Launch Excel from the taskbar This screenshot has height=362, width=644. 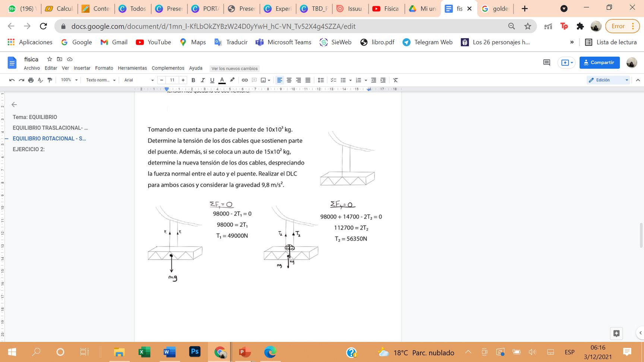144,352
